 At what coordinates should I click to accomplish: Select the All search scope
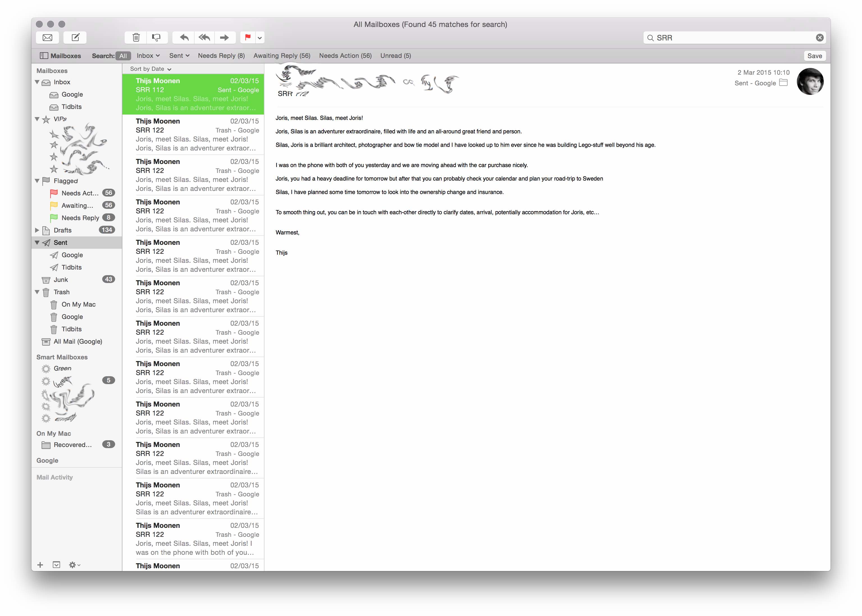click(123, 56)
